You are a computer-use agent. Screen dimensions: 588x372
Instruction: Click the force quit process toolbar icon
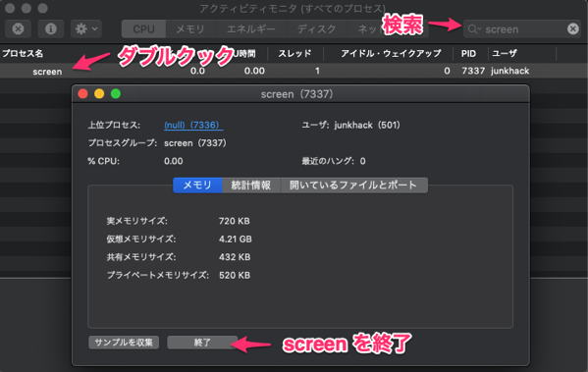pyautogui.click(x=18, y=28)
